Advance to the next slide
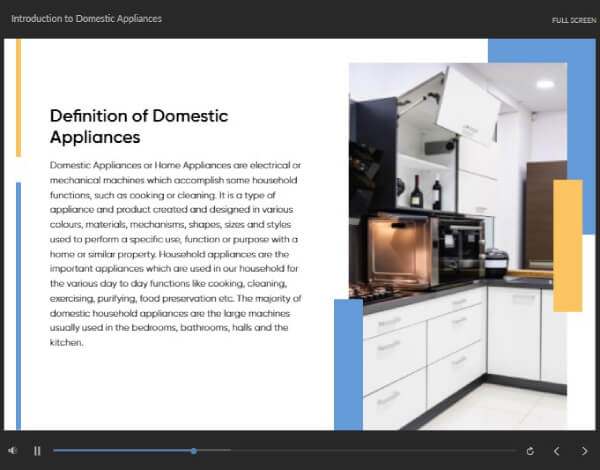Viewport: 600px width, 470px height. 584,451
